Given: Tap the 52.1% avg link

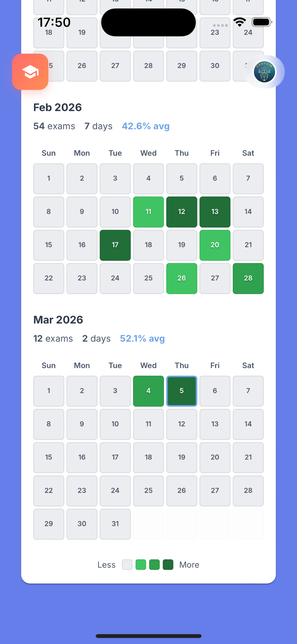Looking at the screenshot, I should coord(142,338).
